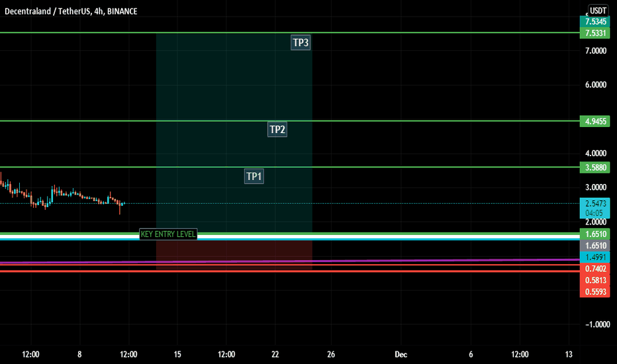Screen dimensions: 617x364
Task: Click the 8 date label on time axis
Action: click(79, 355)
